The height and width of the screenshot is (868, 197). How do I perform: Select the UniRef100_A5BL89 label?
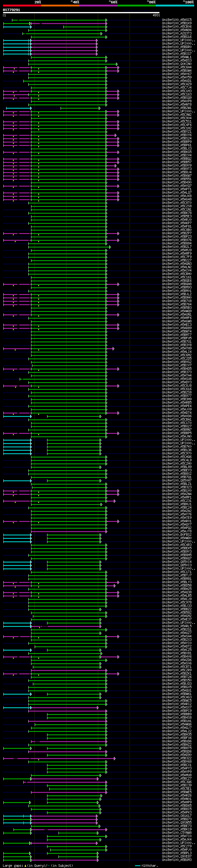pyautogui.click(x=177, y=467)
